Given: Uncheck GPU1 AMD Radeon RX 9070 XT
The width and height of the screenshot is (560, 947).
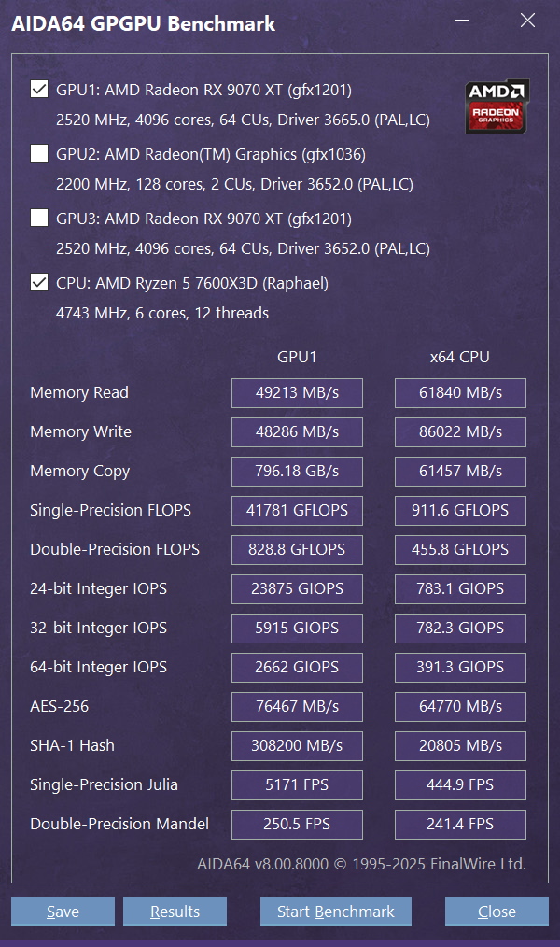Looking at the screenshot, I should pyautogui.click(x=39, y=90).
